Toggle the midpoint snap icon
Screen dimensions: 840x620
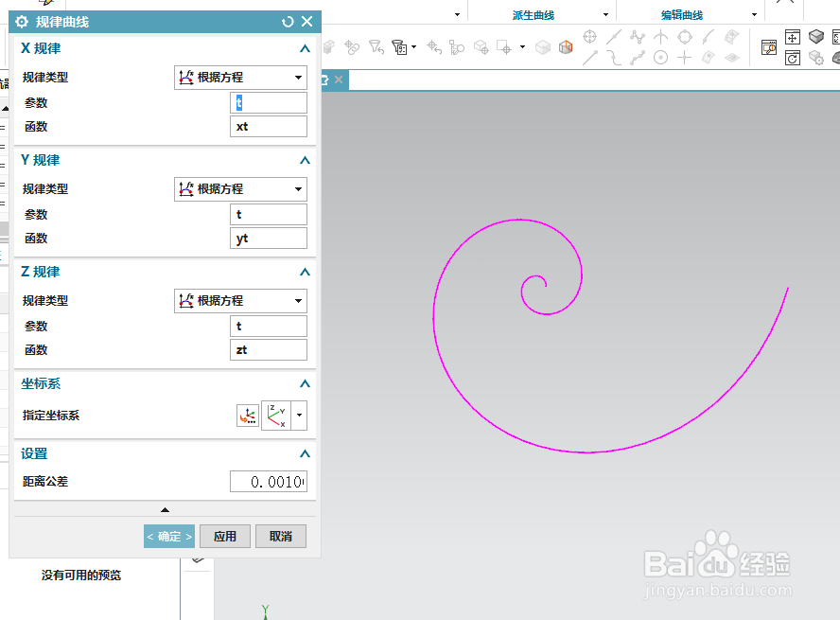coord(613,37)
